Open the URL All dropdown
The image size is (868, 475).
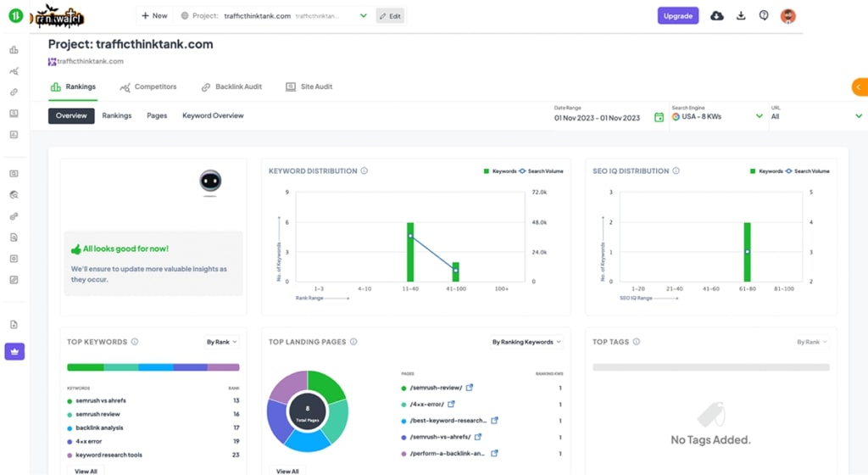point(816,116)
